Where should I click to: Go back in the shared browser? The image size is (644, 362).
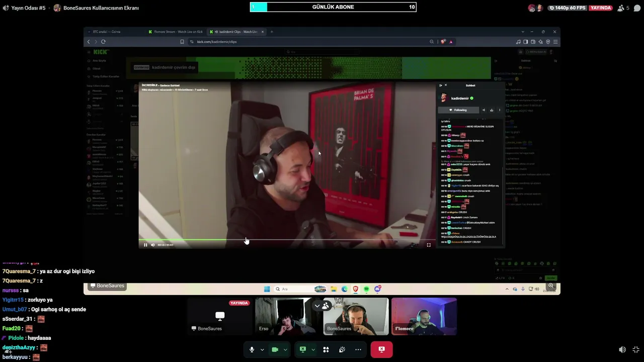coord(89,42)
